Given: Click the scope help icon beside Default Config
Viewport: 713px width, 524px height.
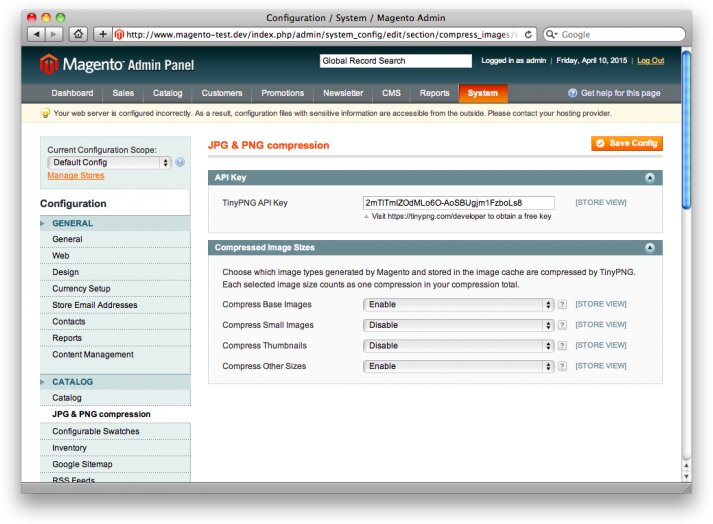Looking at the screenshot, I should tap(180, 162).
